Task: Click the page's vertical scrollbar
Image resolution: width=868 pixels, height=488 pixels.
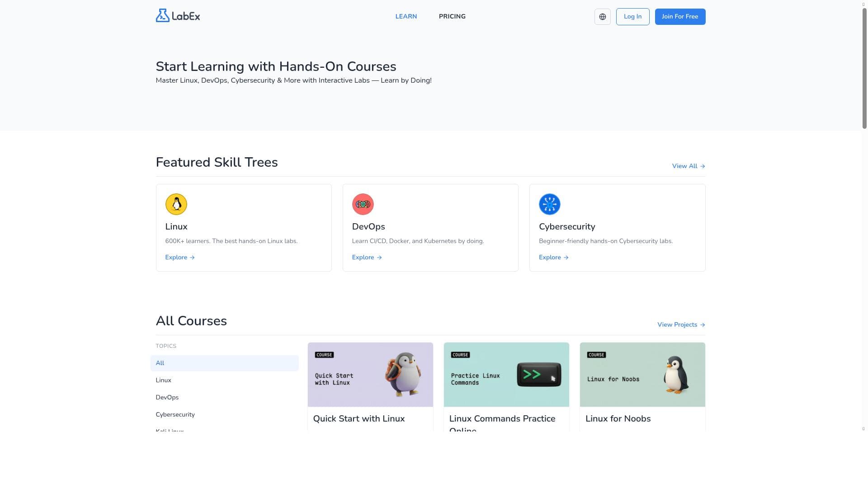Action: pyautogui.click(x=864, y=68)
